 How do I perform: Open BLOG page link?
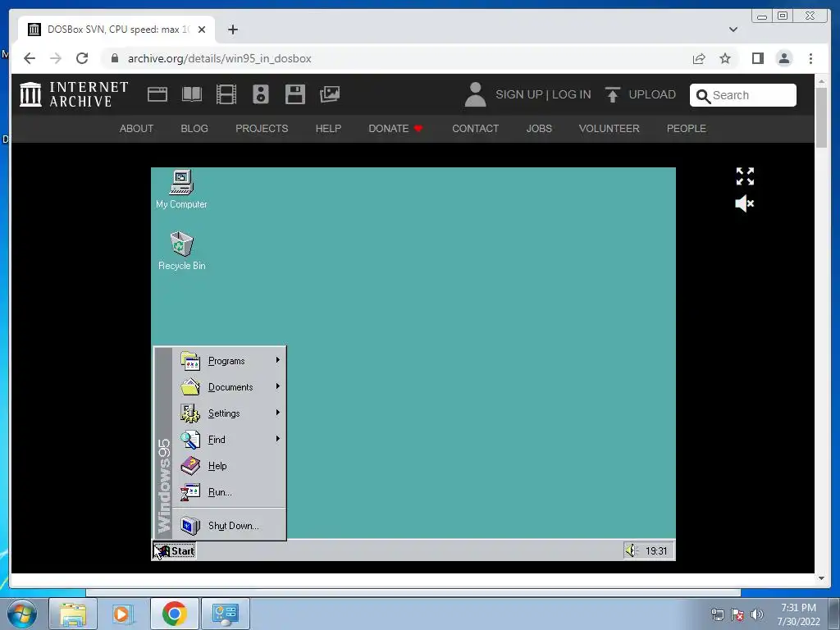(194, 129)
